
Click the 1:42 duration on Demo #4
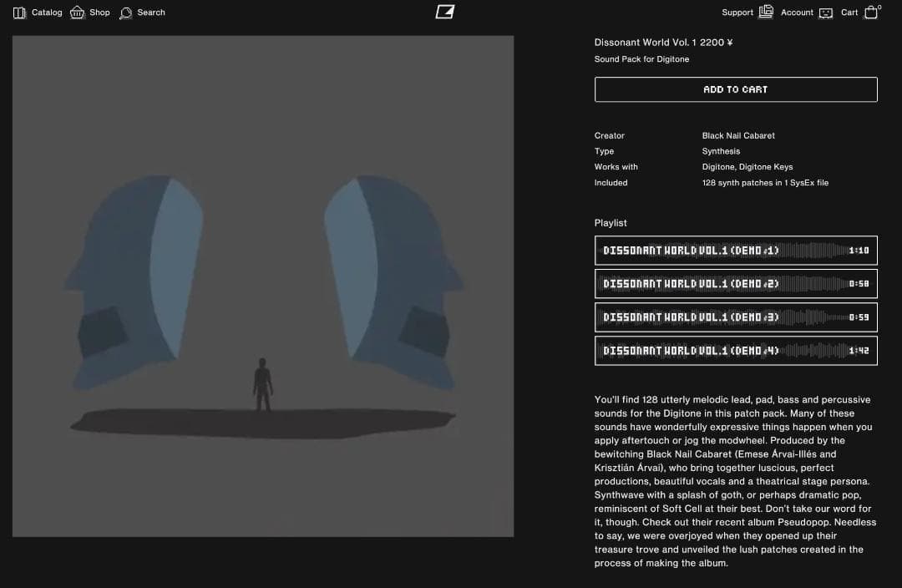click(859, 351)
